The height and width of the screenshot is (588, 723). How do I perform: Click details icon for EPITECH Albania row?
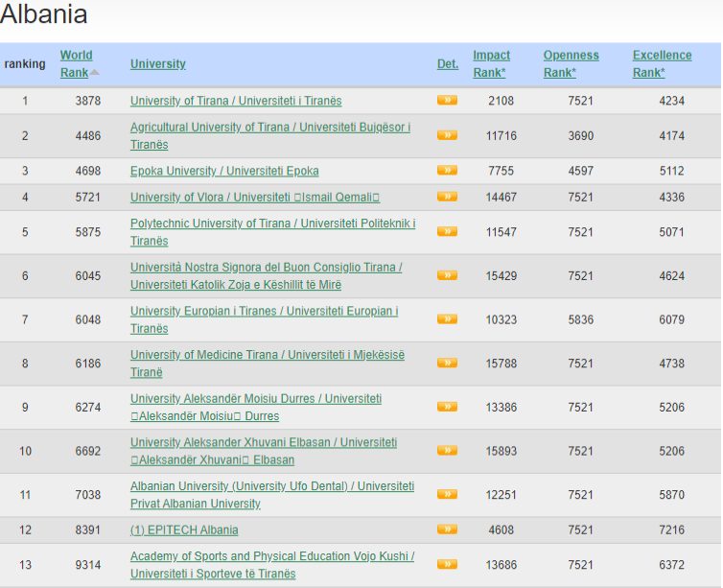446,529
